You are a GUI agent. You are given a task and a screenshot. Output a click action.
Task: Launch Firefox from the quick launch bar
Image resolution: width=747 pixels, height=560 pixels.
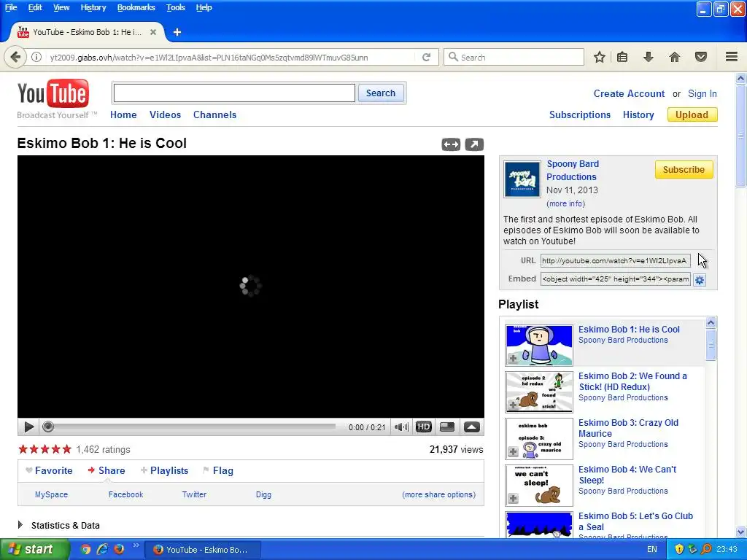pyautogui.click(x=119, y=550)
